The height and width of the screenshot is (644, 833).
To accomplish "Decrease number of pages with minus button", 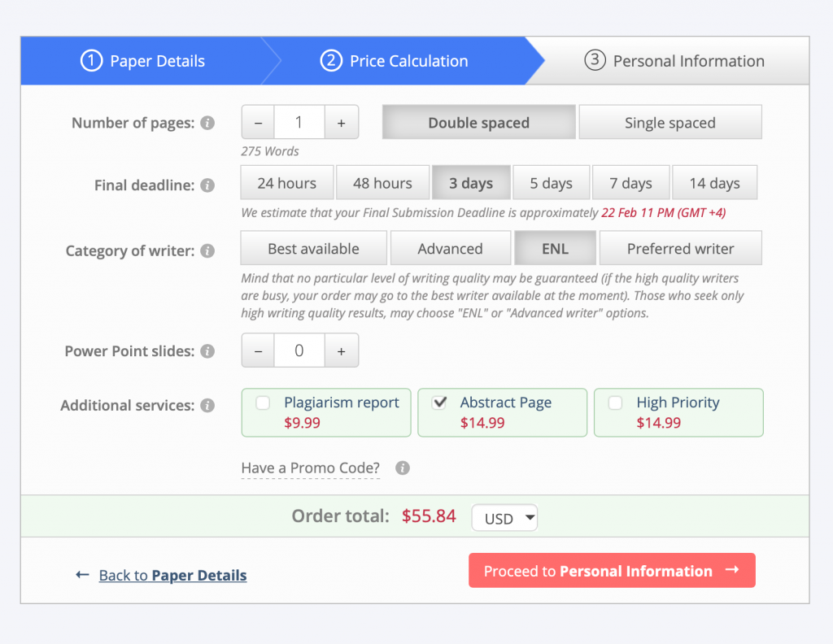I will tap(258, 122).
